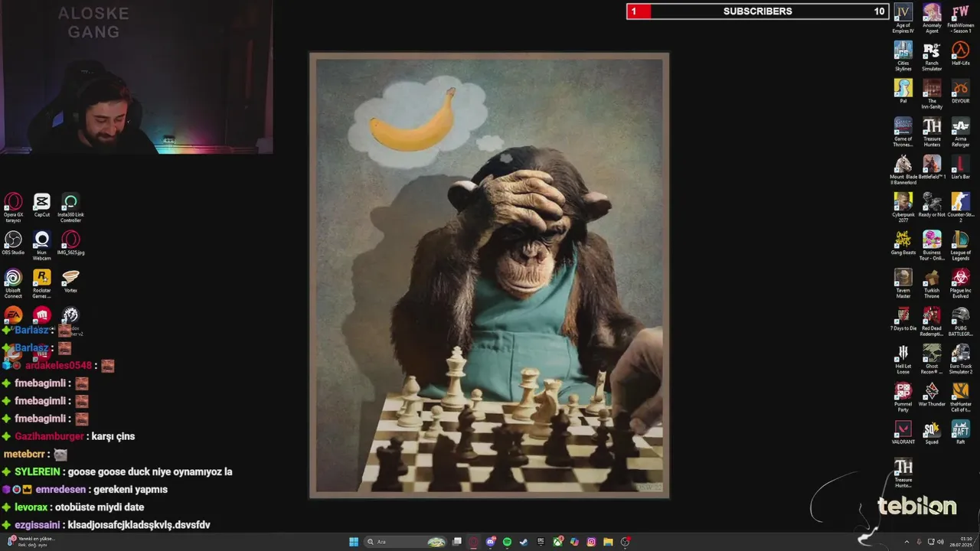This screenshot has height=551, width=980.
Task: Open VALORANT desktop shortcut
Action: (903, 432)
